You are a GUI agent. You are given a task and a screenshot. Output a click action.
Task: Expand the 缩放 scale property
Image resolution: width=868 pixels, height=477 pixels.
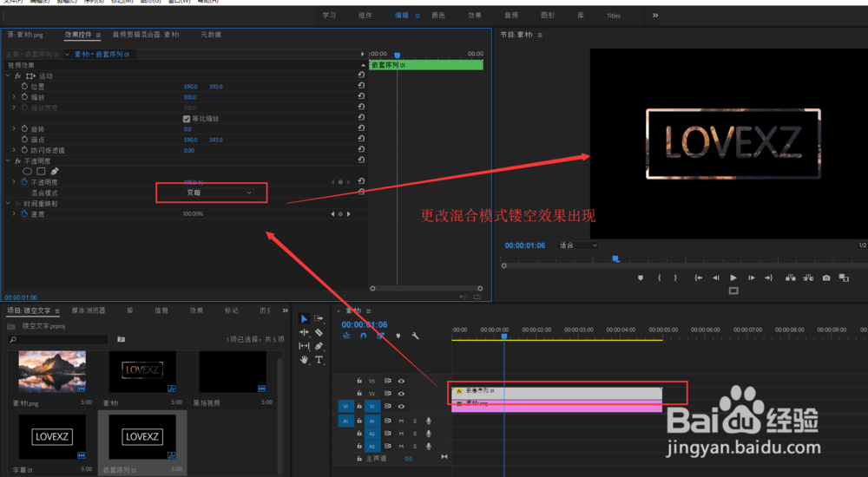(x=14, y=97)
